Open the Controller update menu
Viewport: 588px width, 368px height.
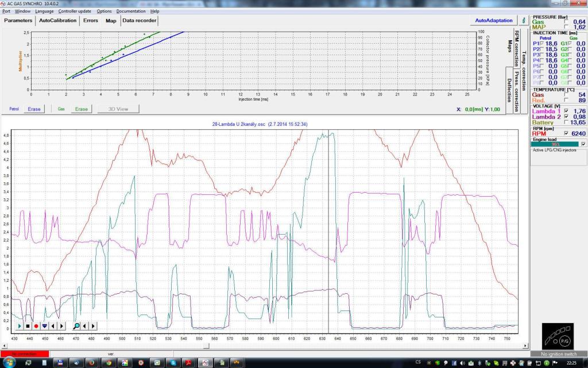[x=75, y=11]
